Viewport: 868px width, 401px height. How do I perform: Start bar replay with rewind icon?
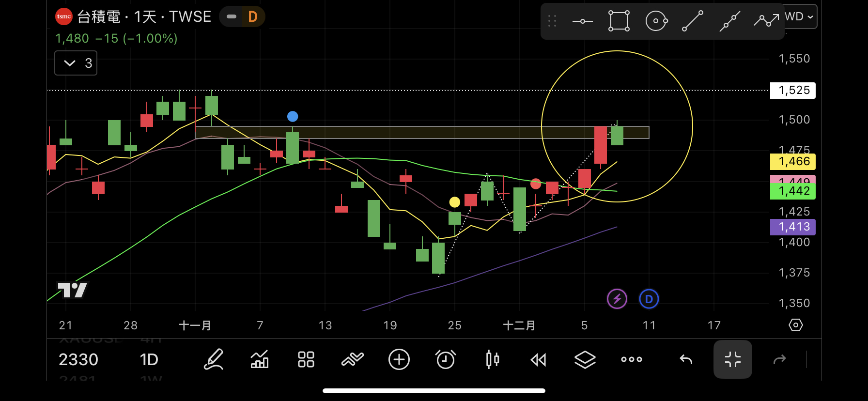point(539,359)
